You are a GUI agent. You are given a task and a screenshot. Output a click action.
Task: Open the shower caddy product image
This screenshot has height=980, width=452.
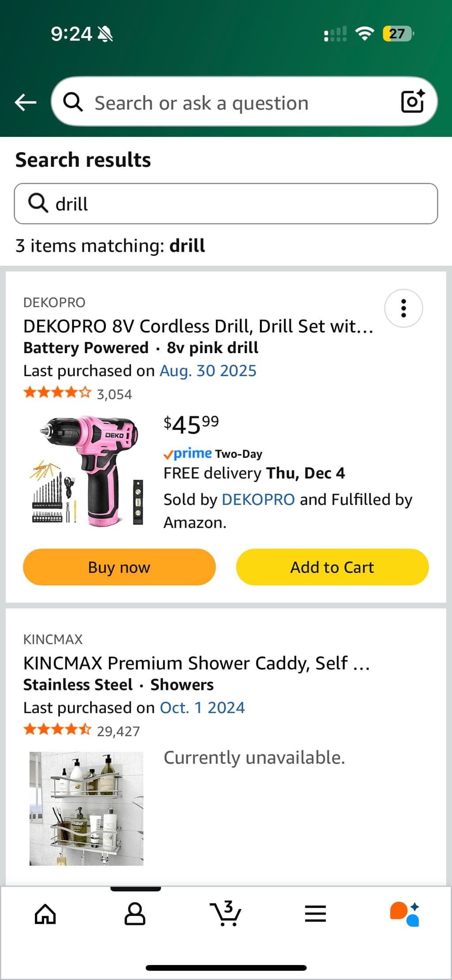point(87,808)
